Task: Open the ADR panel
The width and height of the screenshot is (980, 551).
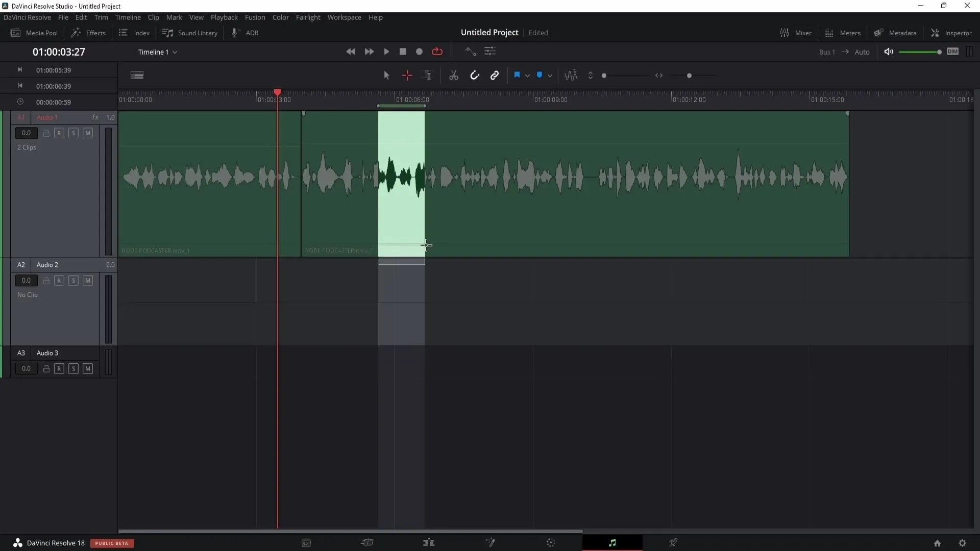Action: tap(245, 33)
